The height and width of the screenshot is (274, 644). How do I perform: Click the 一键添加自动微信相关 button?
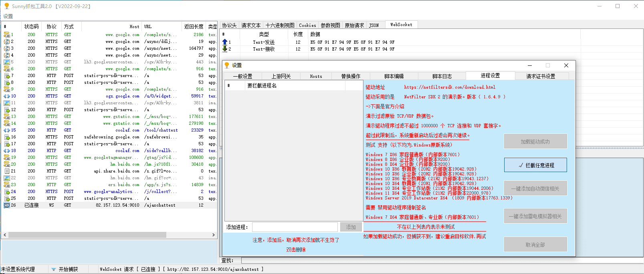point(535,189)
